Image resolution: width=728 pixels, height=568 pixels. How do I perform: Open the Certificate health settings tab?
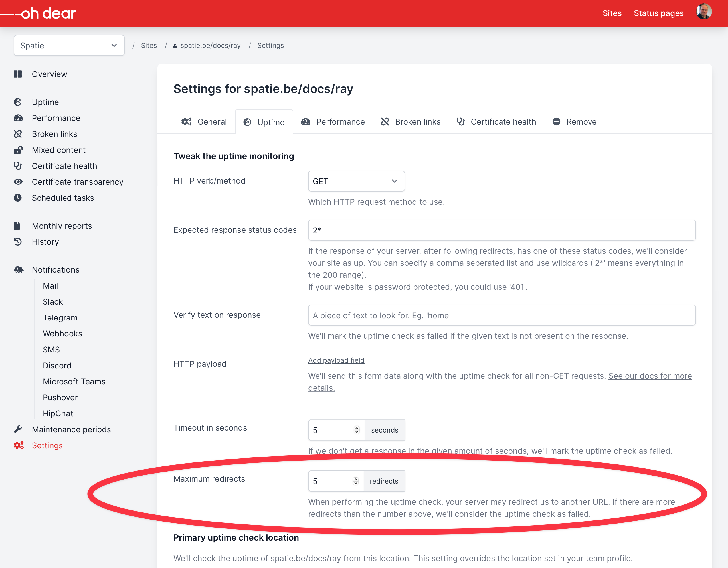496,122
